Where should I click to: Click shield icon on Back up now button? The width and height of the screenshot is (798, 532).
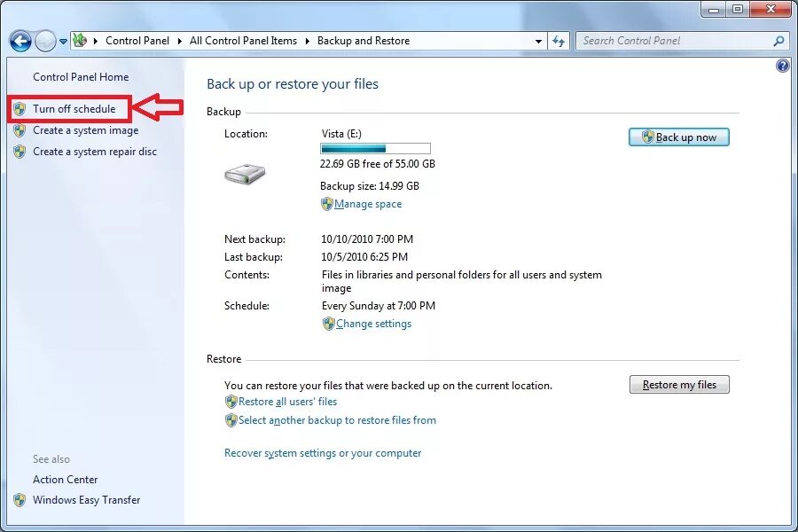click(x=647, y=137)
